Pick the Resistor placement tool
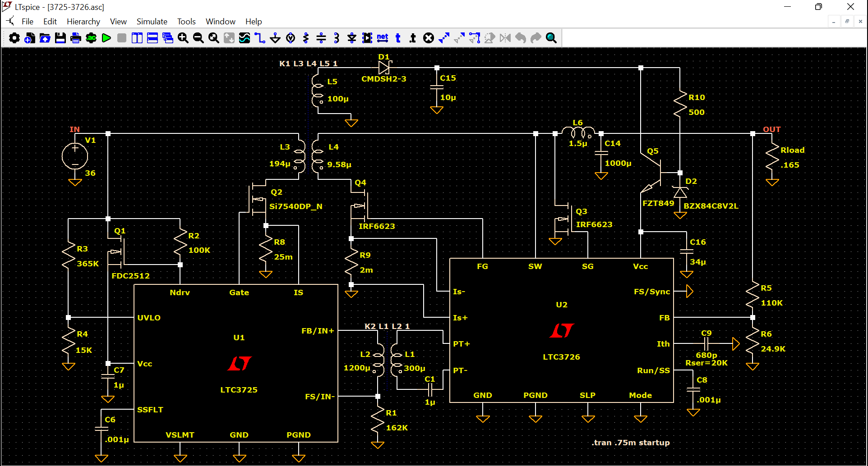This screenshot has height=466, width=868. (306, 38)
